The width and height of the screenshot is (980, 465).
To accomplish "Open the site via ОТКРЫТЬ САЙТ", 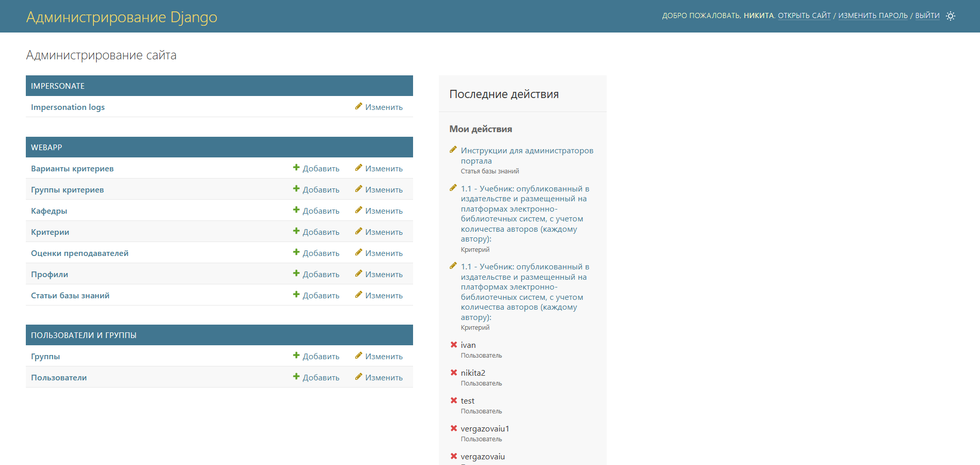I will [804, 15].
